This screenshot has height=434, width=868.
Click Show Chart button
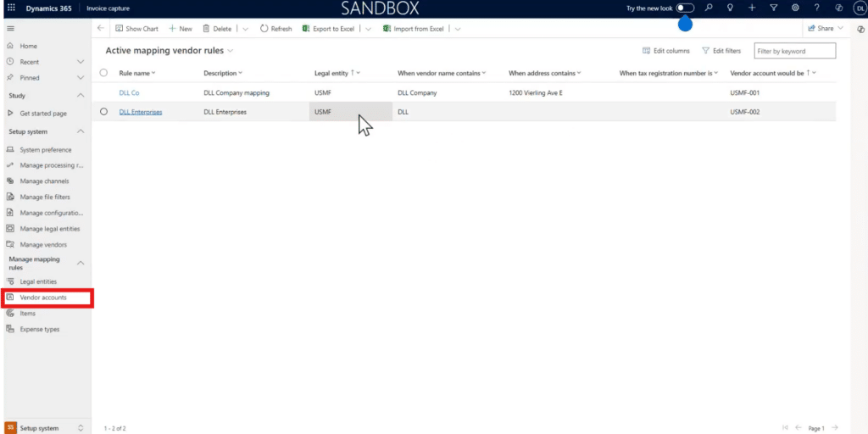pos(136,29)
